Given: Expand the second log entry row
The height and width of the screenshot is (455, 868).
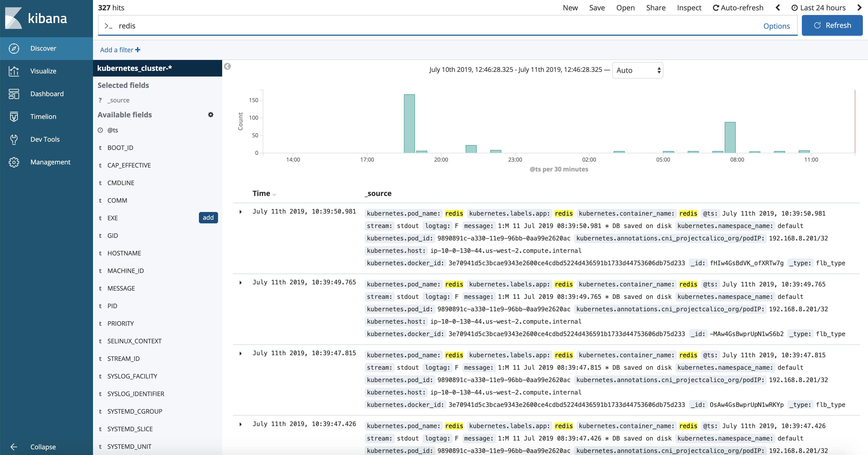Looking at the screenshot, I should point(241,282).
